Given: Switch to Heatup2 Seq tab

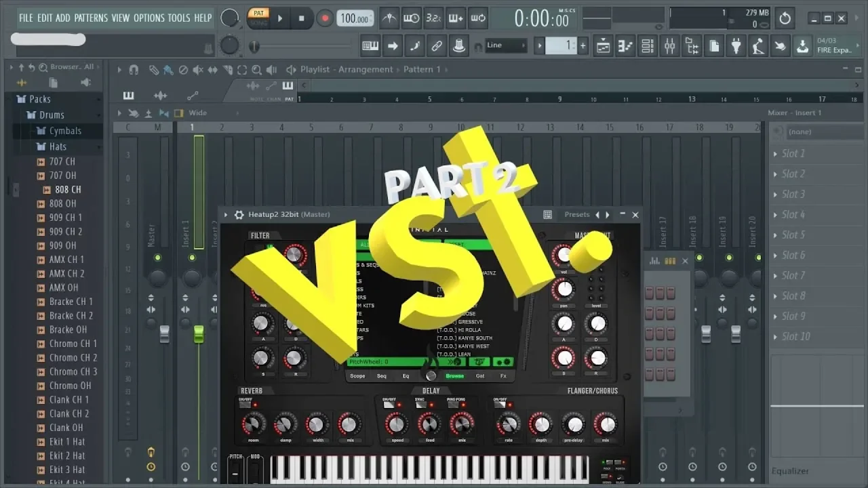Looking at the screenshot, I should click(382, 376).
